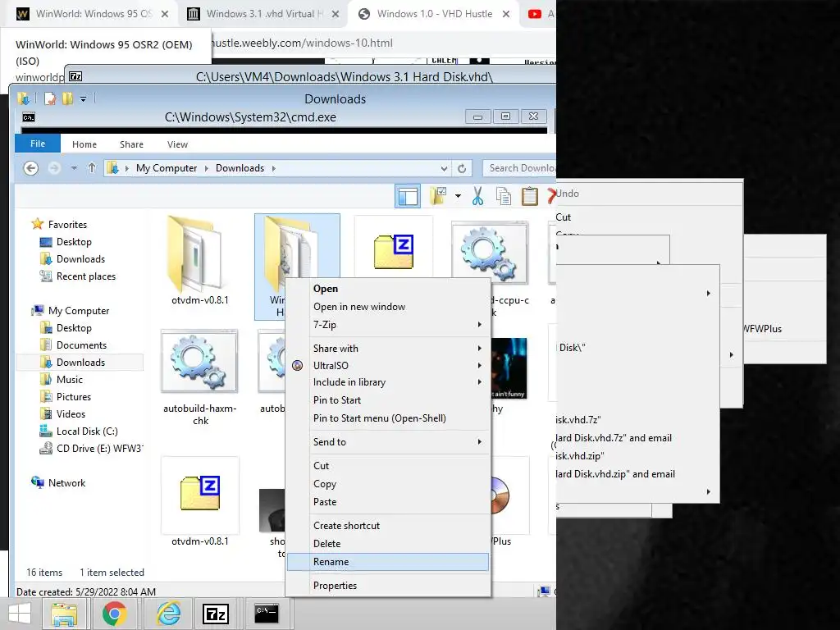Screen dimensions: 840x630
Task: Choose Open from the context menu
Action: coord(388,289)
